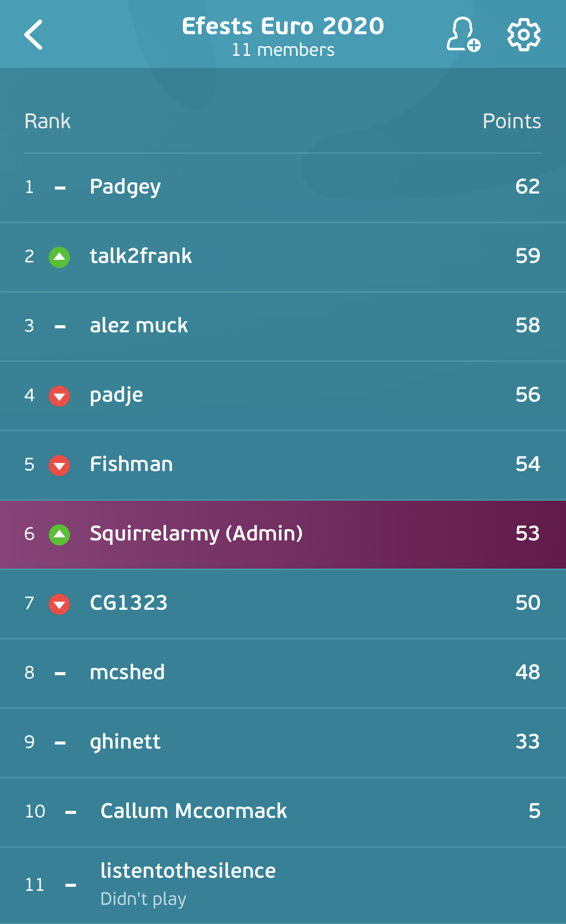
Task: Tap red down arrow beside Fishman
Action: [59, 465]
